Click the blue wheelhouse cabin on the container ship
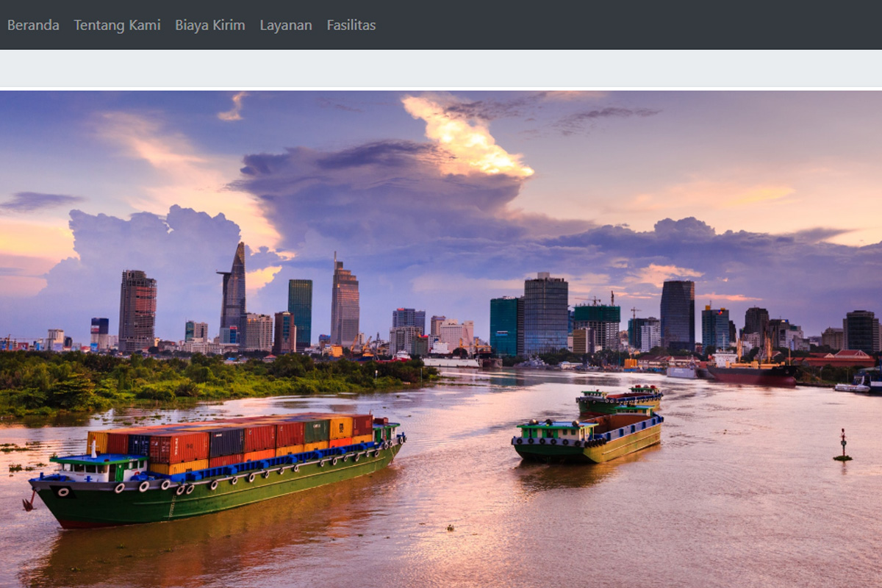The image size is (882, 588). 100,467
